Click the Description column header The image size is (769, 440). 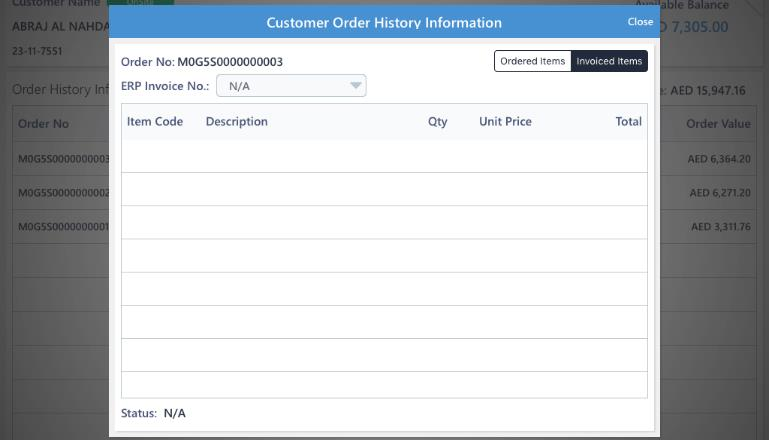[x=237, y=122]
